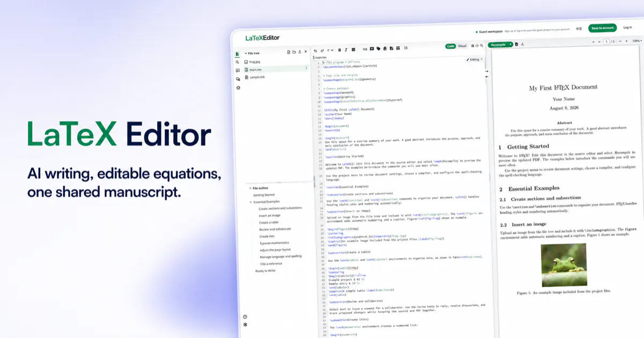644x338 pixels.
Task: Click the Save to account button
Action: click(x=603, y=28)
